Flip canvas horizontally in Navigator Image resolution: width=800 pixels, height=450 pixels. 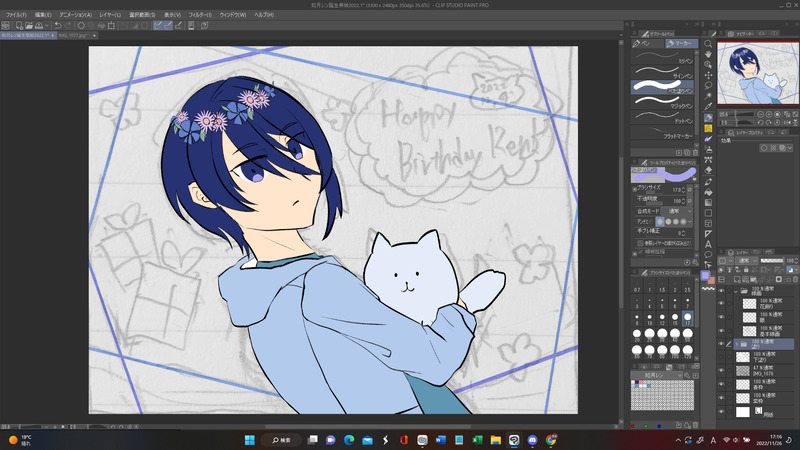786,122
